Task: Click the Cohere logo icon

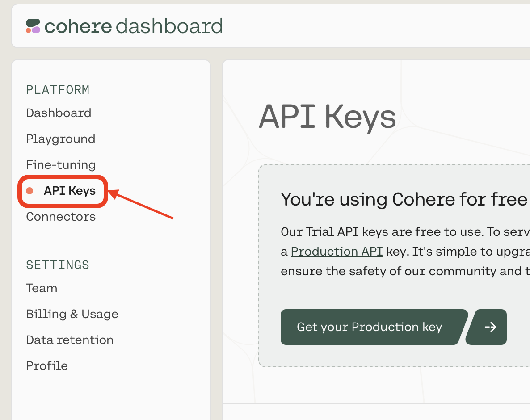Action: (x=33, y=26)
